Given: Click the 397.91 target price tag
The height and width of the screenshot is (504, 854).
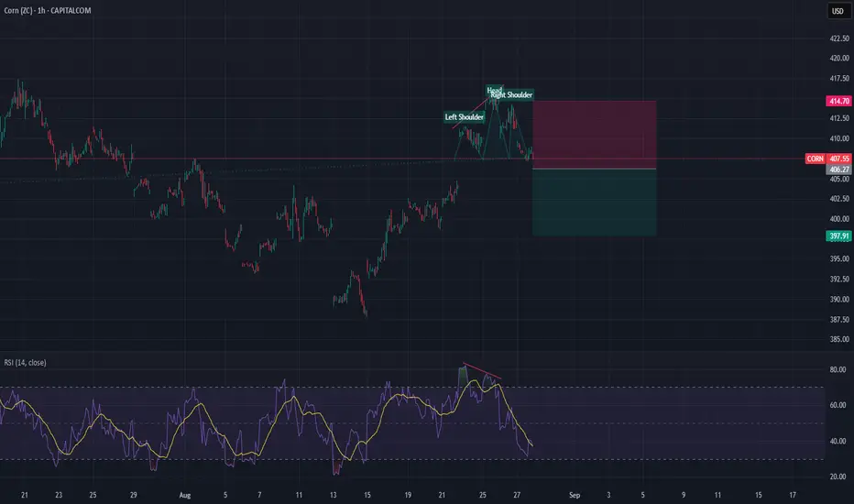Looking at the screenshot, I should click(x=838, y=236).
